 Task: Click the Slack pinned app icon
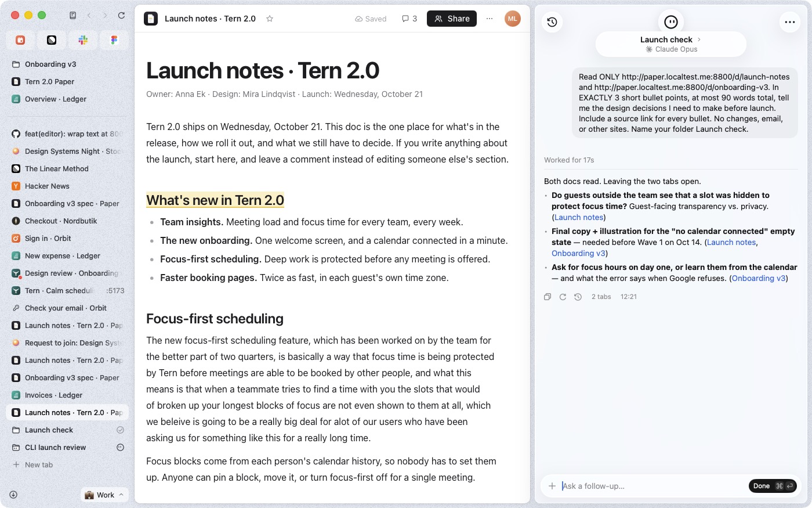tap(83, 40)
